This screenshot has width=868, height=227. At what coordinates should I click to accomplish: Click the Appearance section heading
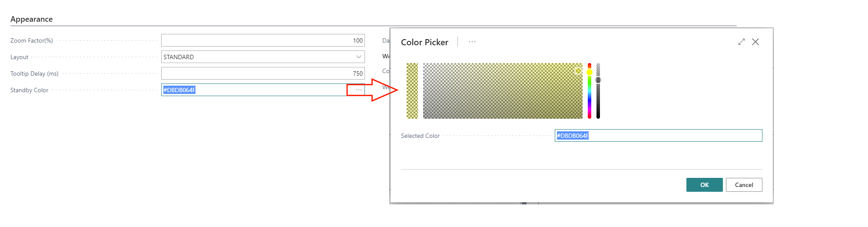tap(32, 19)
